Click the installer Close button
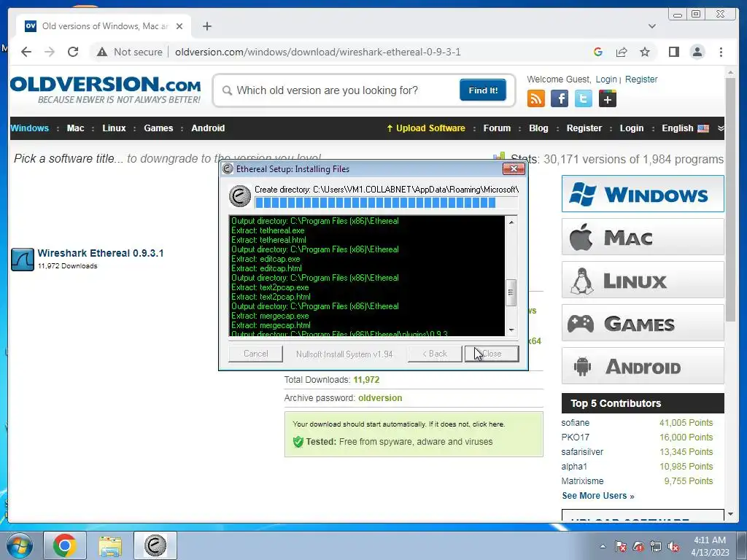The image size is (747, 560). click(492, 354)
